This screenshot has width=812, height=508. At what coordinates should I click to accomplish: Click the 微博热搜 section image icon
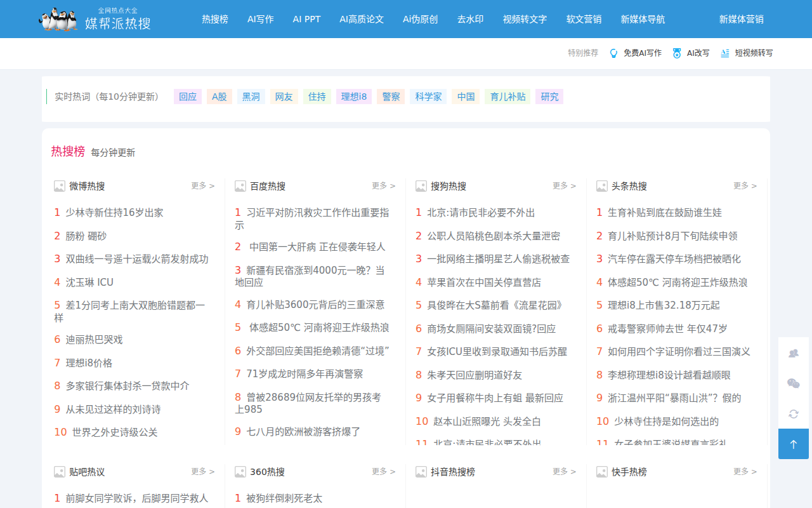click(x=60, y=186)
